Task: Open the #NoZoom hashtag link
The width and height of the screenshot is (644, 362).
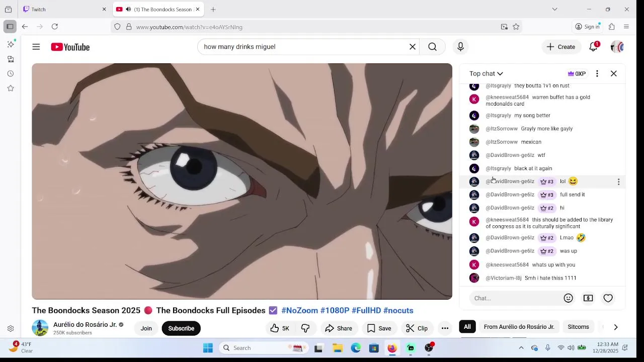Action: pos(300,310)
